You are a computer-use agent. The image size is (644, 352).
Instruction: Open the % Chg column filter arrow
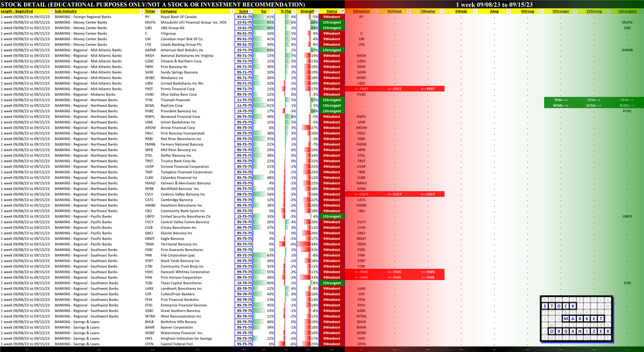coord(294,11)
